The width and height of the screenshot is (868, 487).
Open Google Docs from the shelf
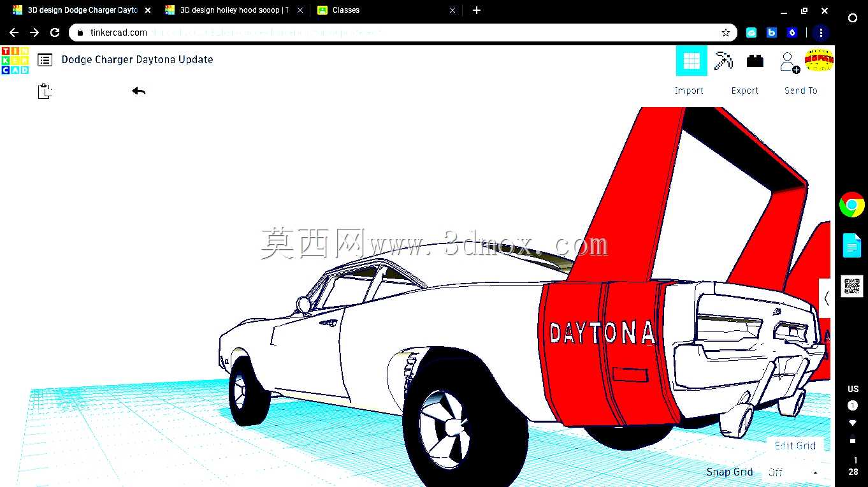[852, 245]
